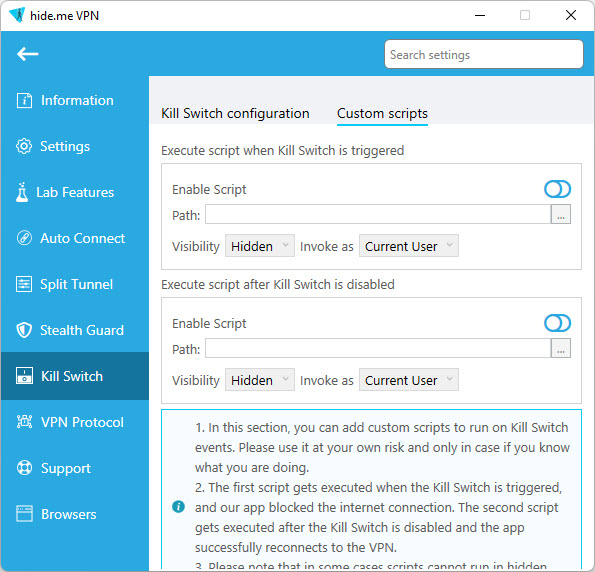Image resolution: width=595 pixels, height=572 pixels.
Task: Click the hide.me VPN logo icon
Action: tap(17, 15)
